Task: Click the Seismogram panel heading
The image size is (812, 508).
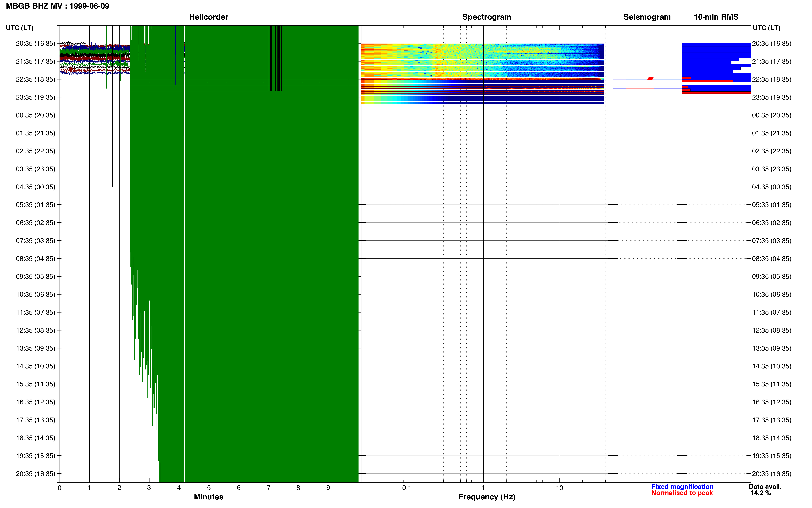Action: [647, 17]
